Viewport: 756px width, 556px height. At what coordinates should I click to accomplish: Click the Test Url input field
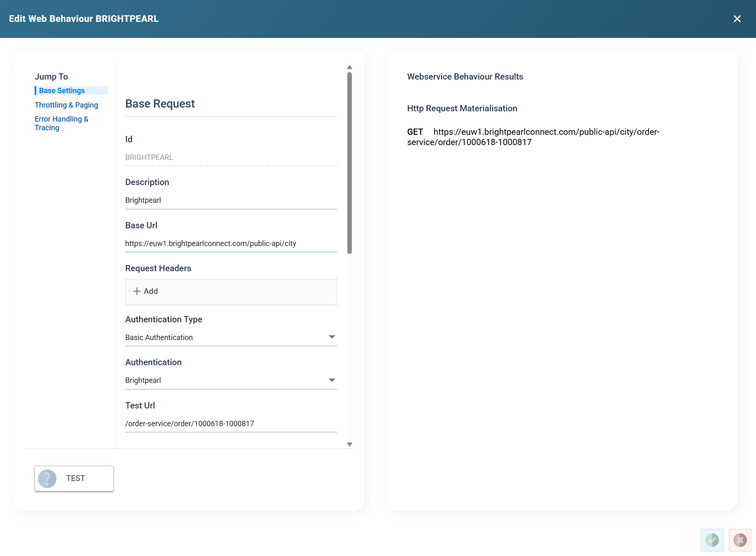click(x=231, y=424)
